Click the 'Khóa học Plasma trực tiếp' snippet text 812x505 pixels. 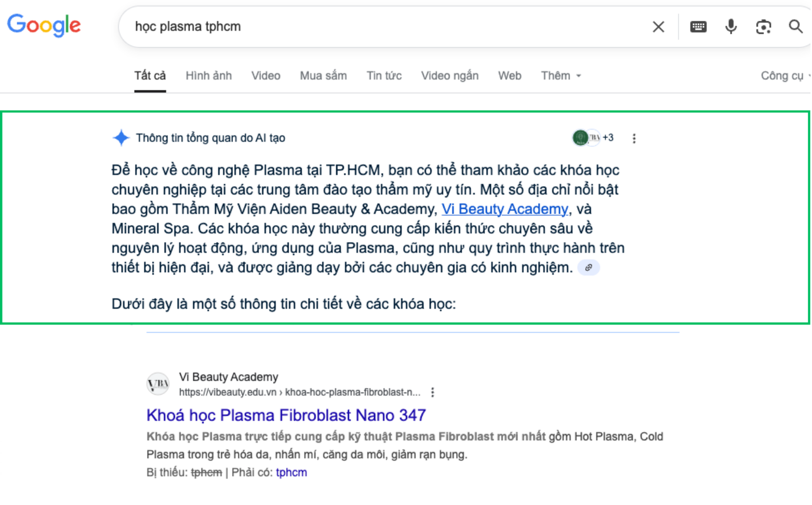(x=405, y=445)
